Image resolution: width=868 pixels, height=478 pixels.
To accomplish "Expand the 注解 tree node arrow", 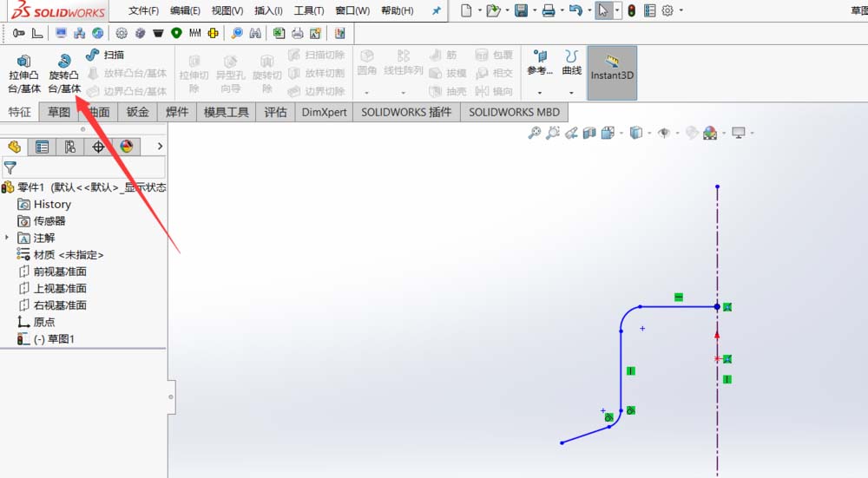I will tap(7, 238).
